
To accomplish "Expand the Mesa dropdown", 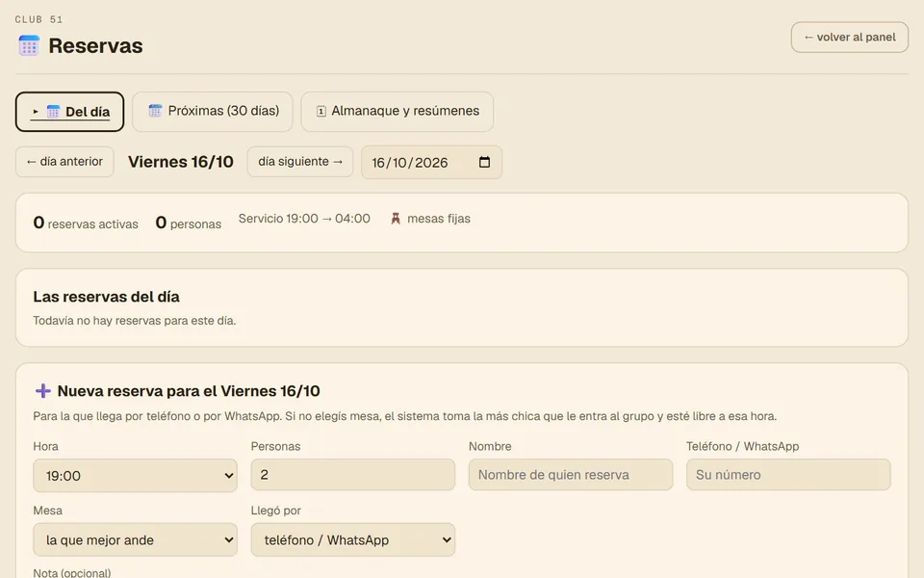I will (x=135, y=539).
